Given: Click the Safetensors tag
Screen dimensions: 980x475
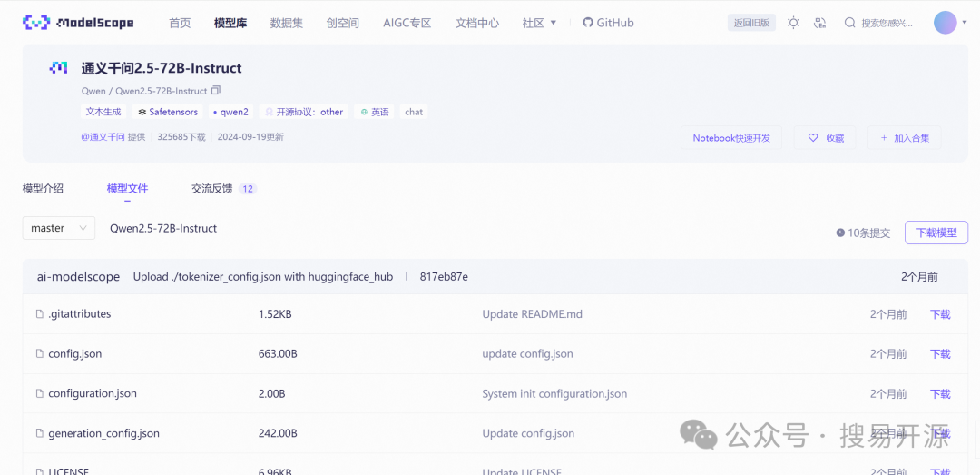Looking at the screenshot, I should [168, 112].
